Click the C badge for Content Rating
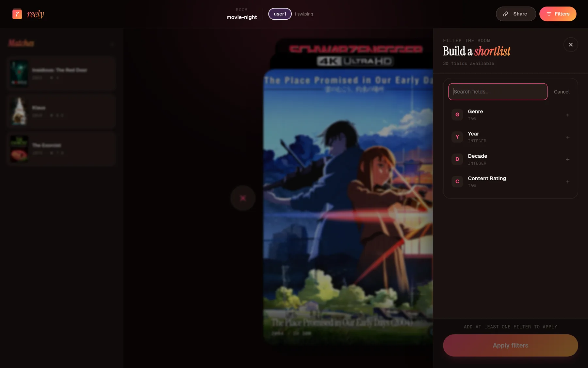 pos(457,181)
